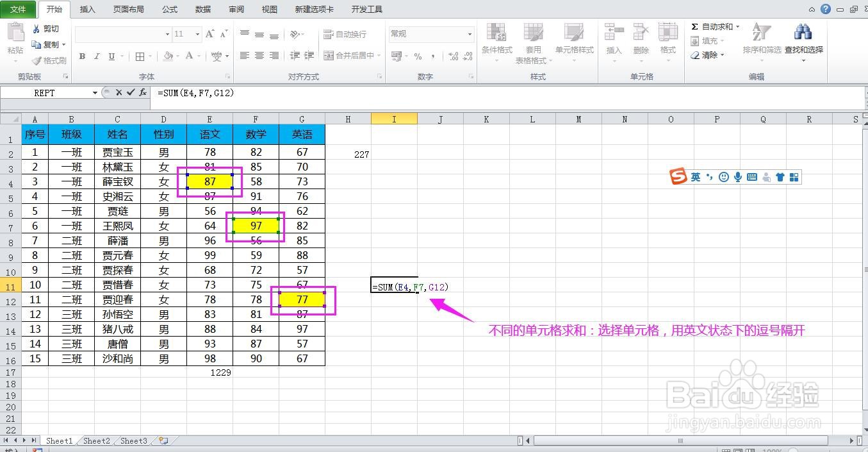
Task: Click the Top Align icon
Action: tap(245, 34)
